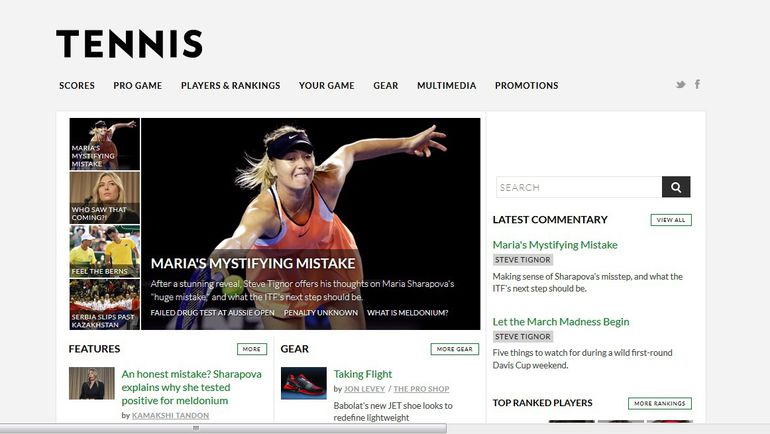
Task: Select Feel the Berns thumbnail
Action: [x=105, y=251]
